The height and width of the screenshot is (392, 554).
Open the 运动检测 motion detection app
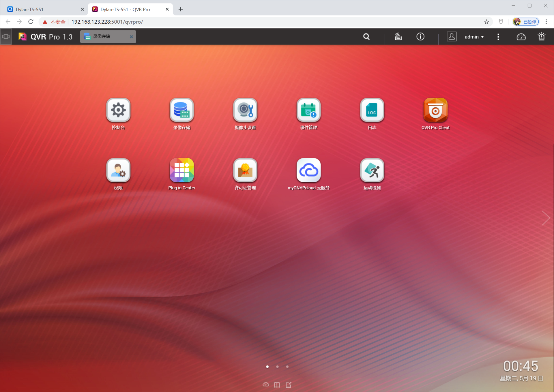[372, 170]
